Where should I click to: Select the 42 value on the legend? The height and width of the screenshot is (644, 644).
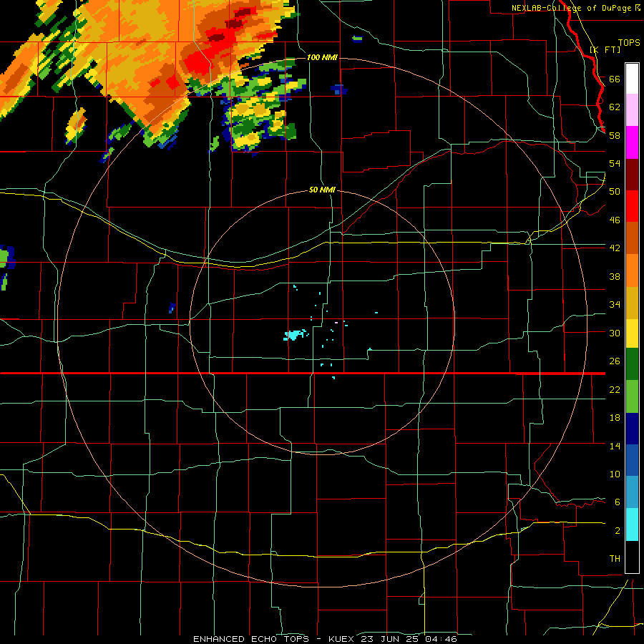pyautogui.click(x=615, y=248)
